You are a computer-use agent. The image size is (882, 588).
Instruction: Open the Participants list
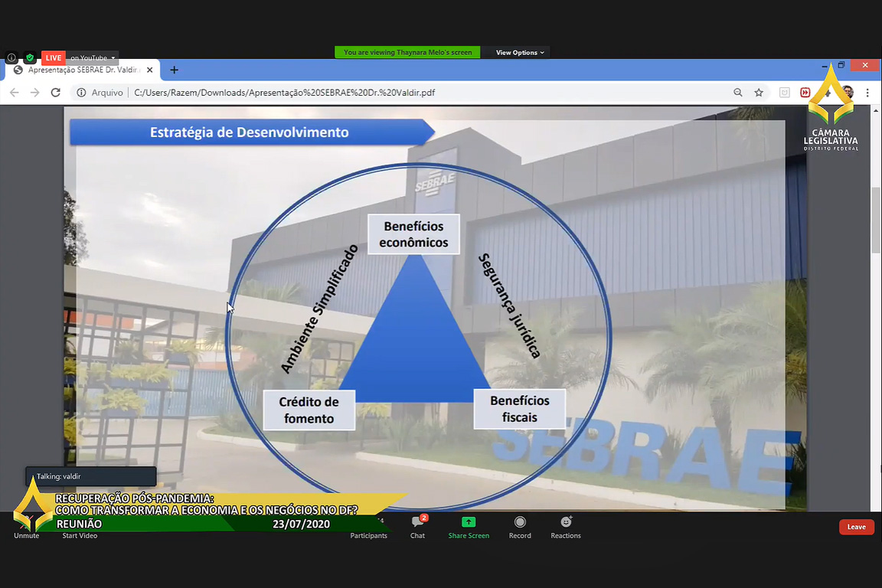[x=369, y=528]
